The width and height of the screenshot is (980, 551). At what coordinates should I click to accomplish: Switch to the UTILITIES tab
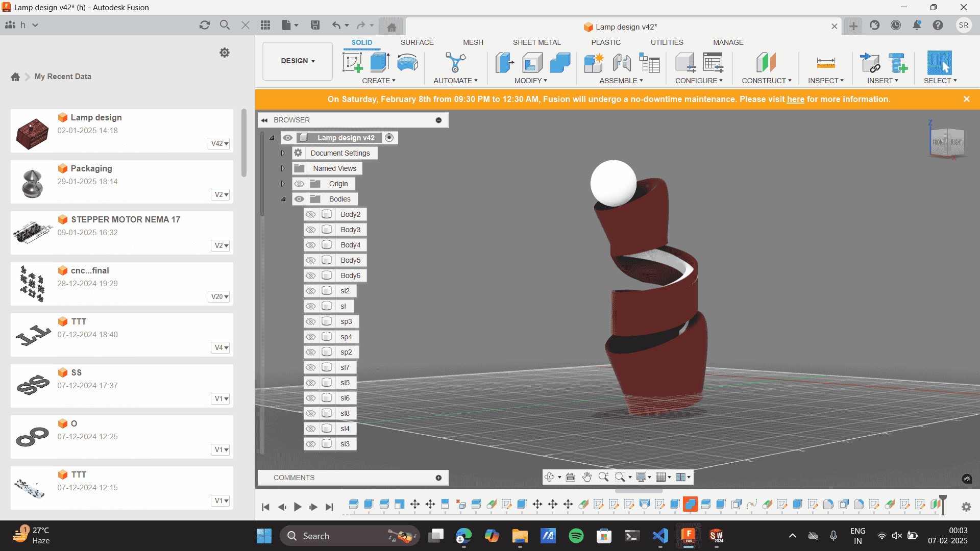point(667,42)
